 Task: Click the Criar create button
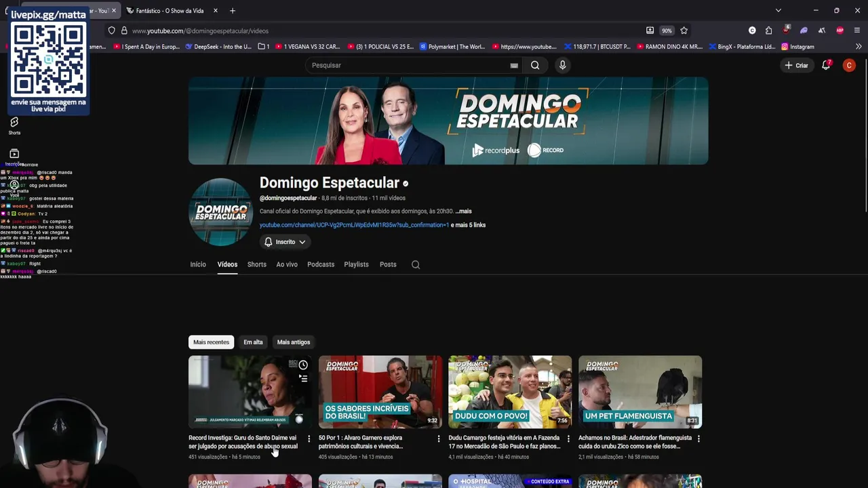[x=796, y=65]
